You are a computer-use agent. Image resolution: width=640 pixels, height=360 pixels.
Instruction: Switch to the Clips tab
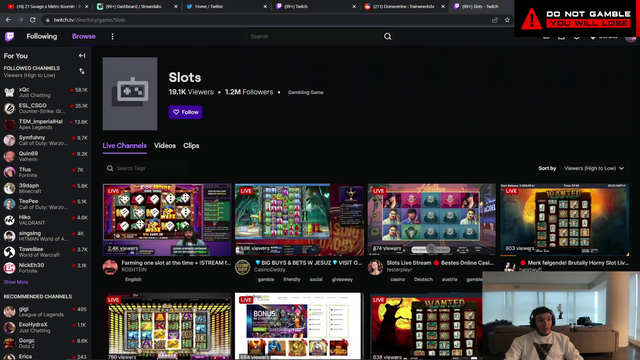pos(191,146)
